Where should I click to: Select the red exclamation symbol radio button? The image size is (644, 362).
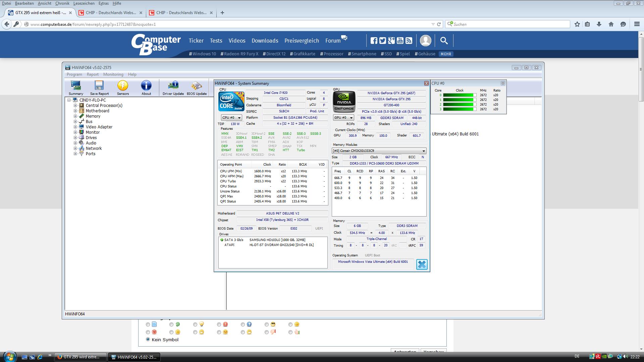coord(219,324)
